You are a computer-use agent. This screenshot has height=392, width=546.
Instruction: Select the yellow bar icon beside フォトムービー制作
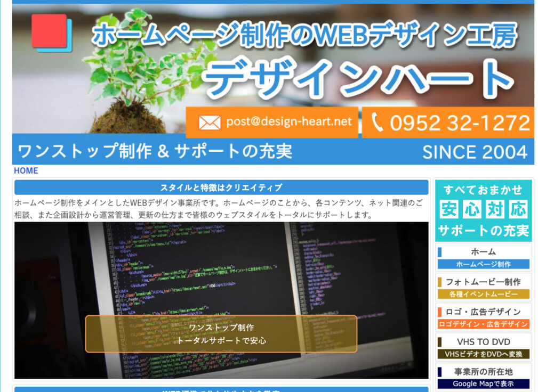[x=440, y=283]
